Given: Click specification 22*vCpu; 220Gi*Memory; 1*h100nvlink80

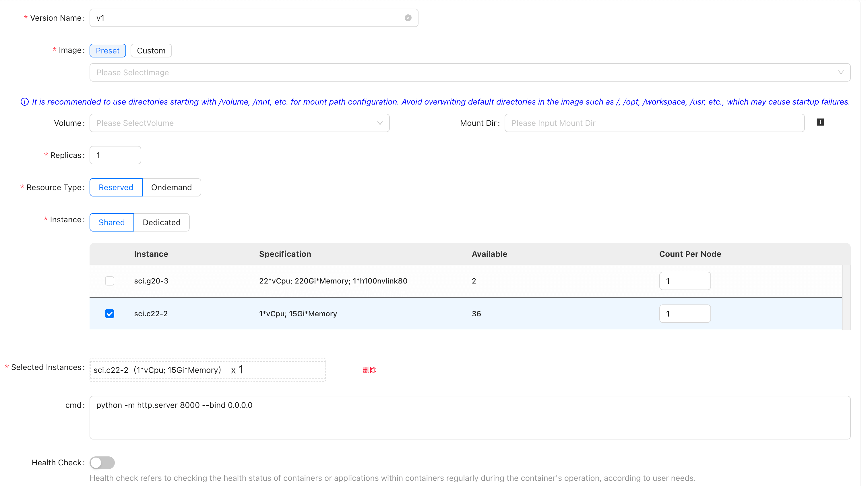Looking at the screenshot, I should [x=333, y=281].
